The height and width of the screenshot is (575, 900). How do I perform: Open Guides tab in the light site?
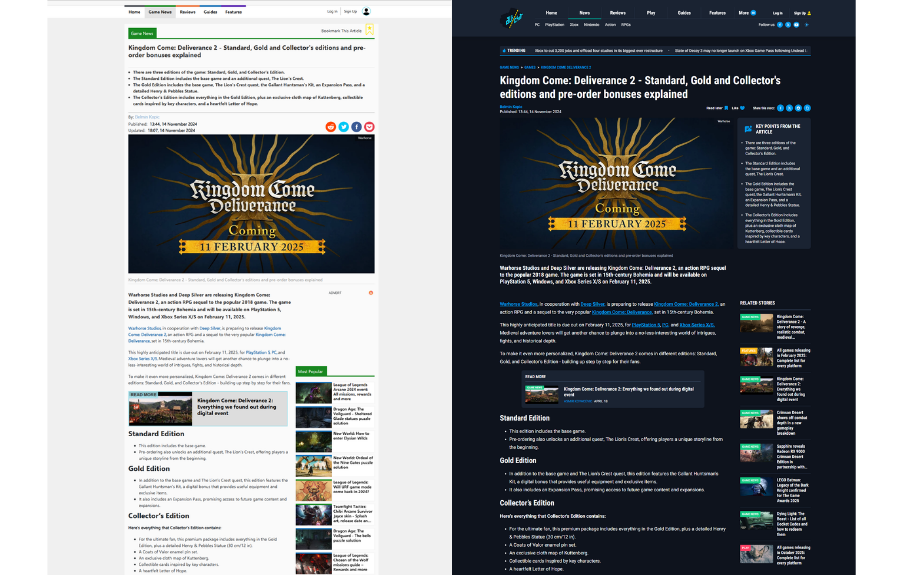click(210, 11)
